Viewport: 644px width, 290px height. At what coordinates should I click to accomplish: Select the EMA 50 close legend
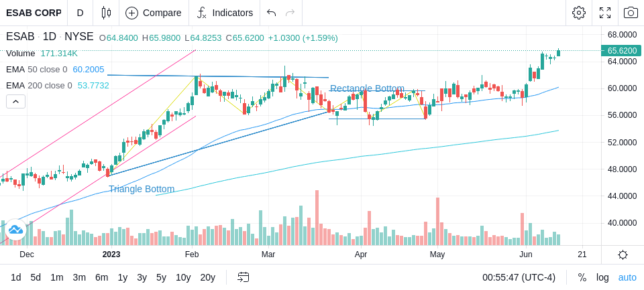point(36,70)
